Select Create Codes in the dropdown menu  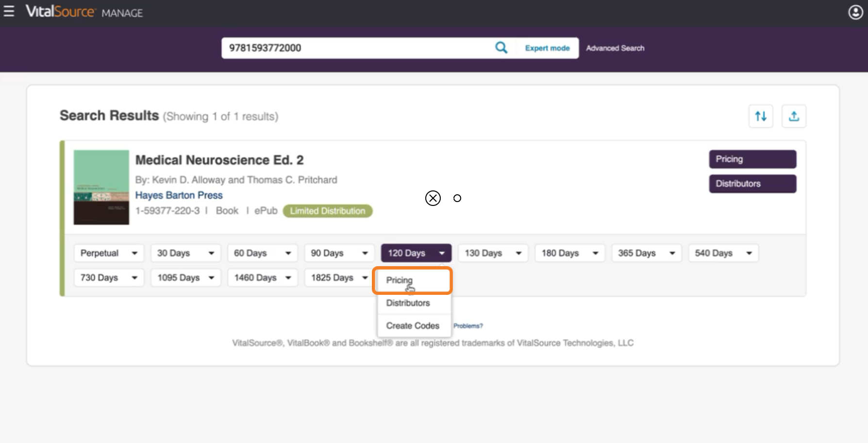tap(414, 326)
